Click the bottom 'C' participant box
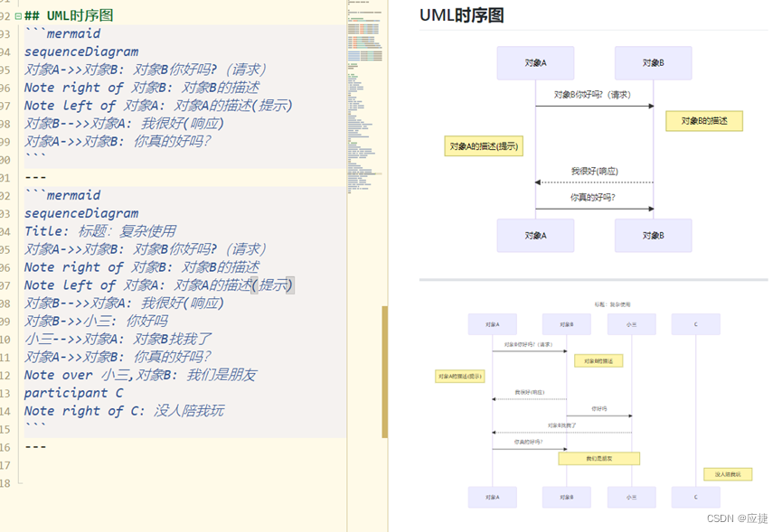782x532 pixels. 696,497
